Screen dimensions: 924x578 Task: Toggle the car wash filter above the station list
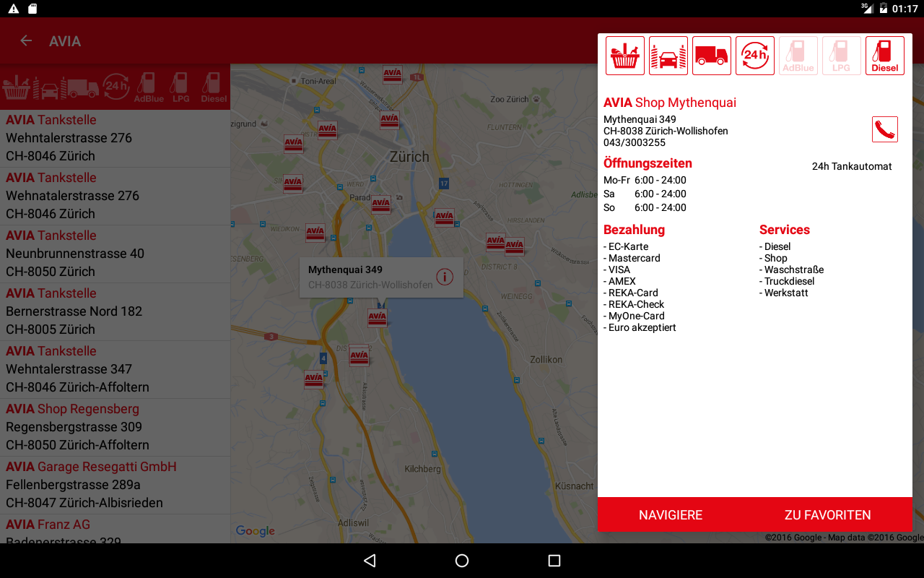pos(49,87)
